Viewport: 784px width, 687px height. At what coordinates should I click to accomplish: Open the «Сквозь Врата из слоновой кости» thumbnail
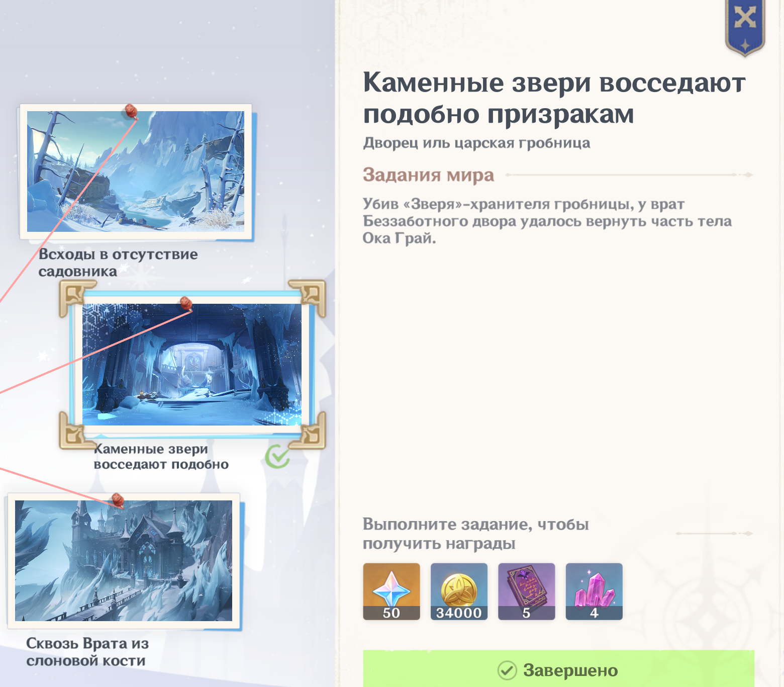click(x=124, y=561)
